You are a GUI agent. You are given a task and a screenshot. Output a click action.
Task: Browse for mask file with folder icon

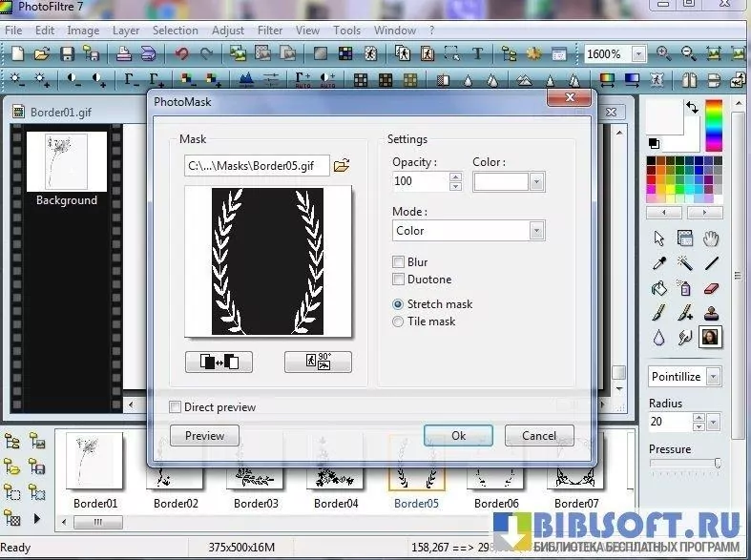click(342, 166)
